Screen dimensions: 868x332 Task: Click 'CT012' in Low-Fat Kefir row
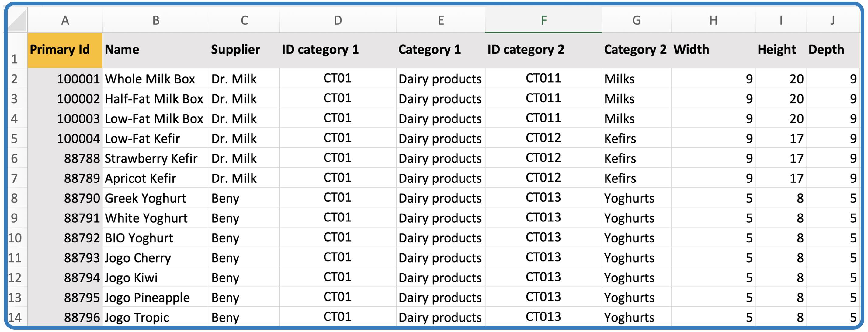[543, 138]
